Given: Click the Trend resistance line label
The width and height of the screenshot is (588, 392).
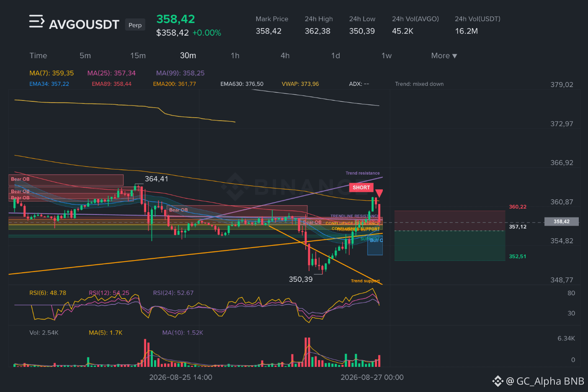Looking at the screenshot, I should coord(363,173).
